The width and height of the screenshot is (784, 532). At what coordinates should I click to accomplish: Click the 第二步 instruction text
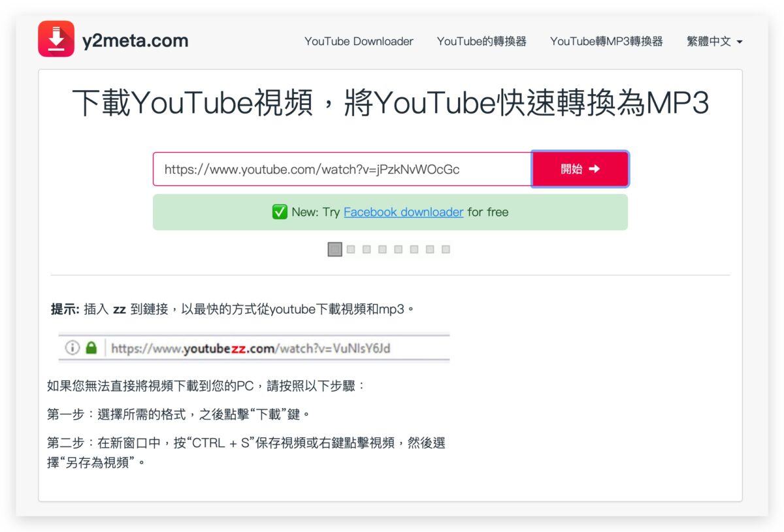(246, 452)
